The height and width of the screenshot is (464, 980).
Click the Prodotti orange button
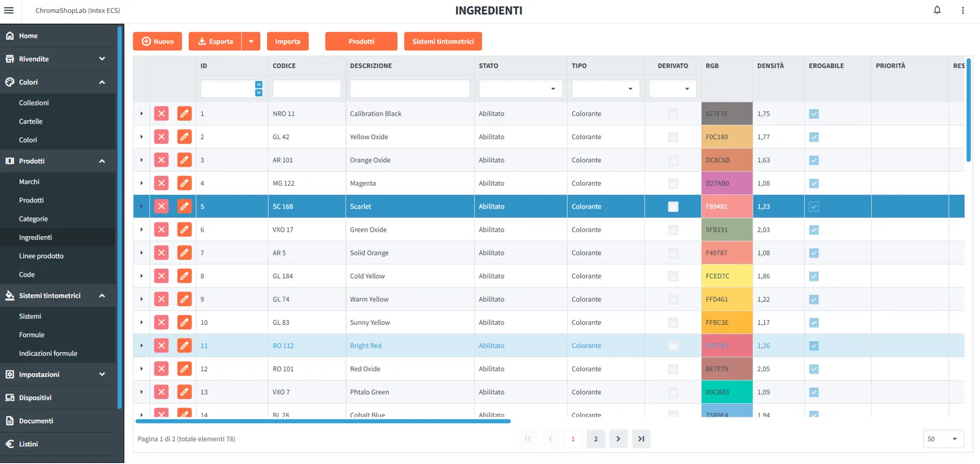click(x=361, y=41)
